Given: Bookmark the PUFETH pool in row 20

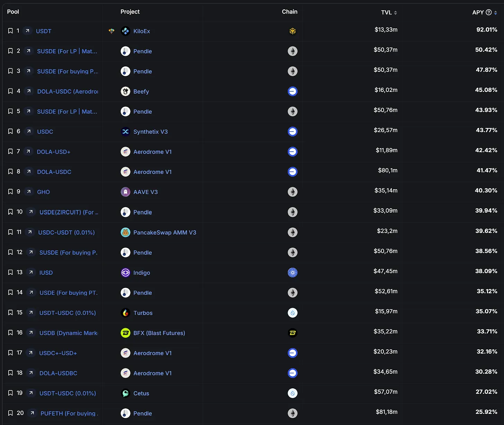Looking at the screenshot, I should click(10, 413).
